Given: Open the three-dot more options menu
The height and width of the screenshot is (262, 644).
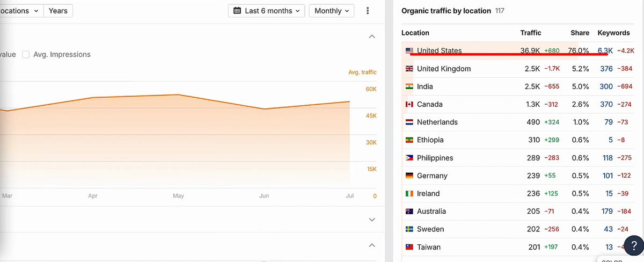Looking at the screenshot, I should tap(368, 11).
